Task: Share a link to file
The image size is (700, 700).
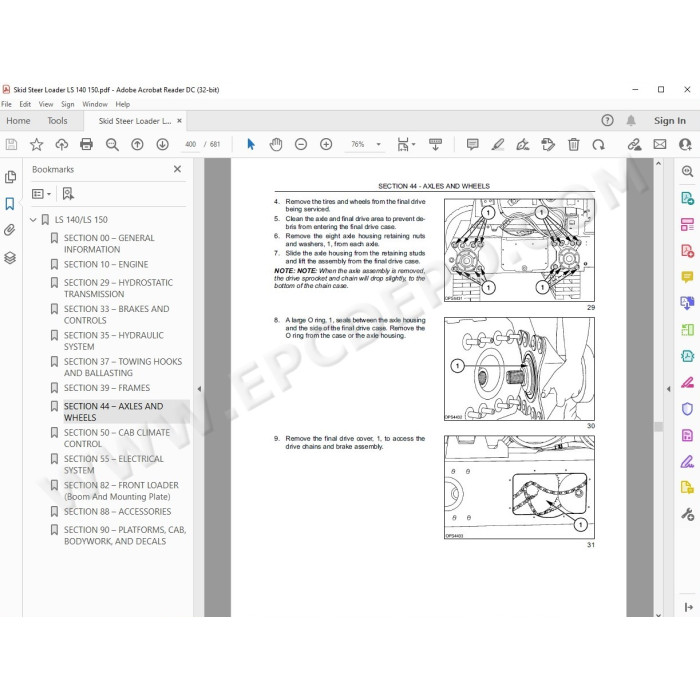Action: (634, 144)
